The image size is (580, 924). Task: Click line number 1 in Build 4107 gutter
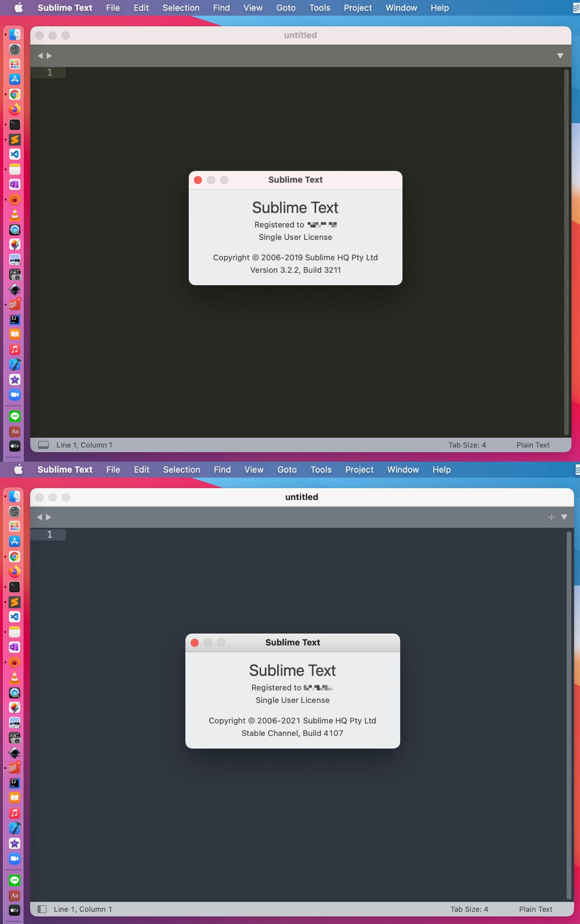tap(50, 534)
